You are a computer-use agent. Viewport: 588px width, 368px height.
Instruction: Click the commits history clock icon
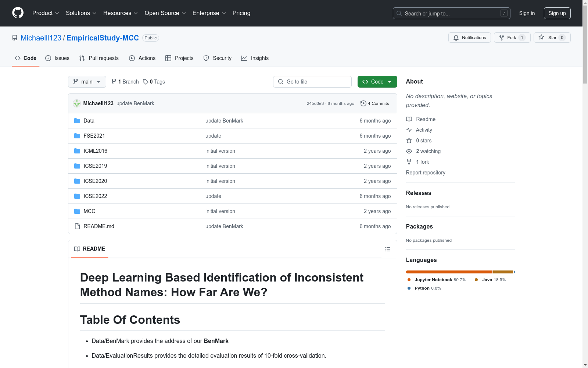[363, 103]
